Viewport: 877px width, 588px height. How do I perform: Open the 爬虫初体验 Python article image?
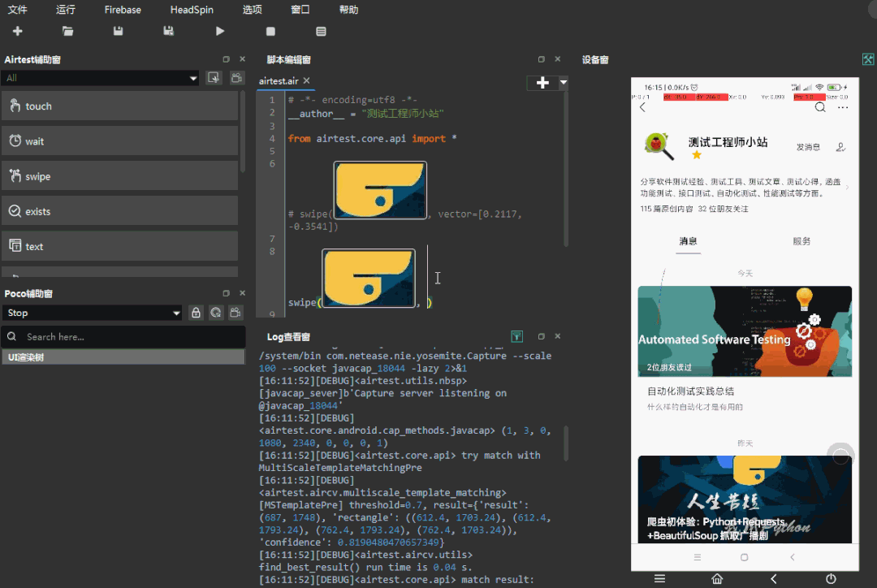(745, 499)
